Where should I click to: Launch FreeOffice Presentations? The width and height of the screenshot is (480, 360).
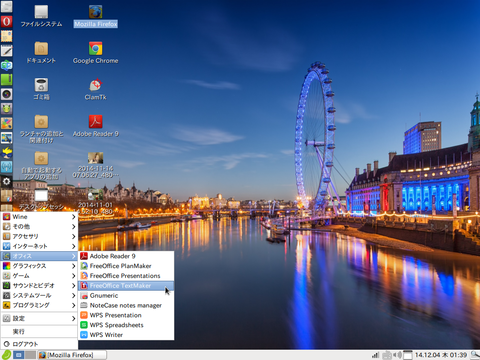tap(126, 276)
